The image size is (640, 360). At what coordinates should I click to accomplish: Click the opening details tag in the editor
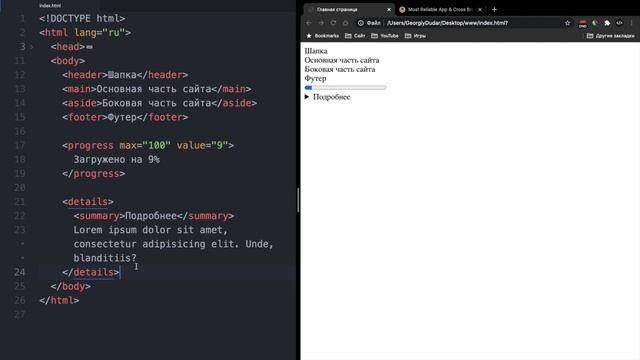pos(88,202)
